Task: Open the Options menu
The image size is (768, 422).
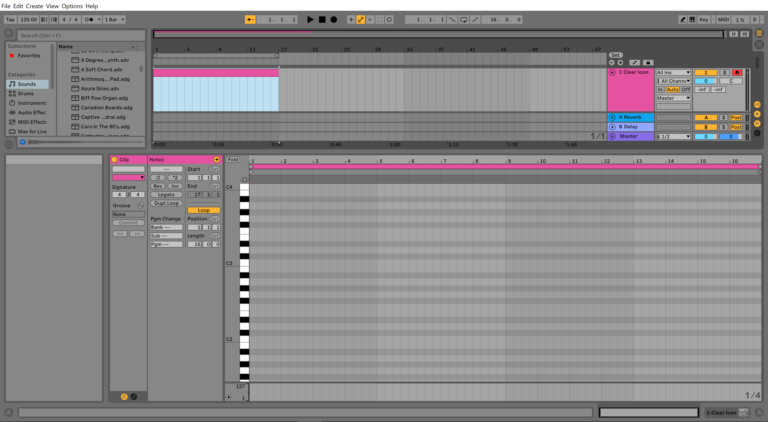Action: [72, 6]
